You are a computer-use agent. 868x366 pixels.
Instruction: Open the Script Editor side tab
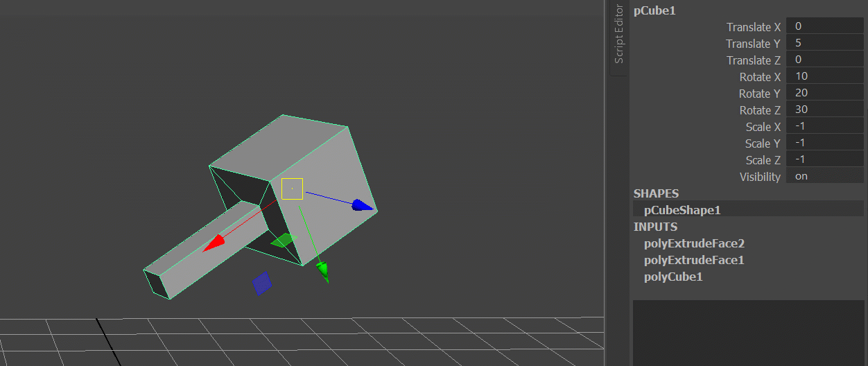click(x=619, y=35)
